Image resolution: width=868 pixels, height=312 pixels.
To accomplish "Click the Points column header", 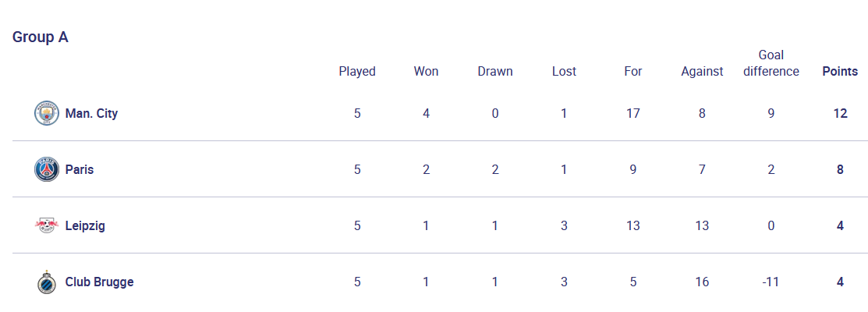I will click(840, 71).
